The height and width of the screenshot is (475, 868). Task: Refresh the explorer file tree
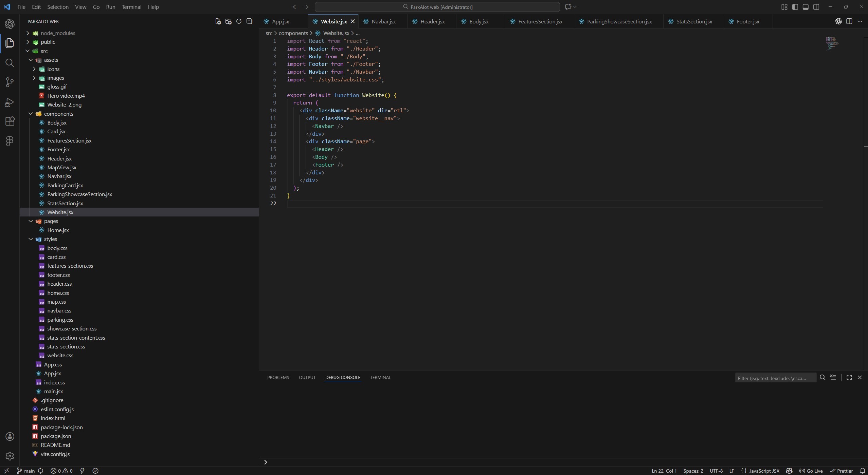tap(239, 21)
